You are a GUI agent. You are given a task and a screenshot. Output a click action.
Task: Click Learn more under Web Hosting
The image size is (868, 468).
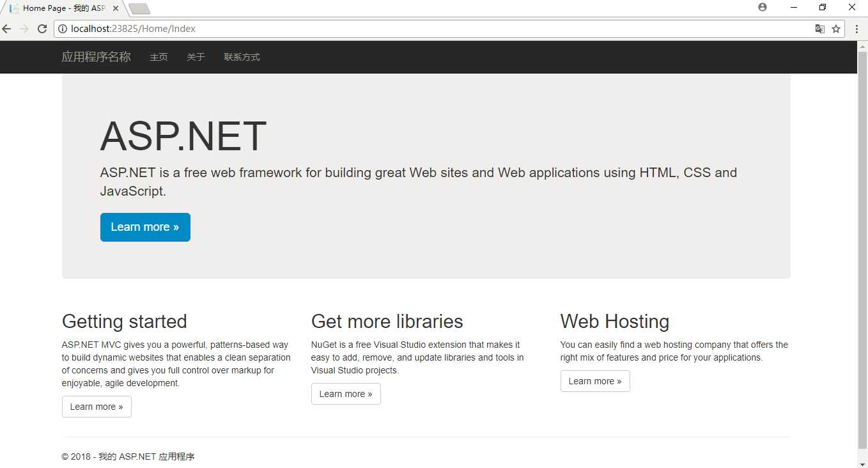point(595,381)
